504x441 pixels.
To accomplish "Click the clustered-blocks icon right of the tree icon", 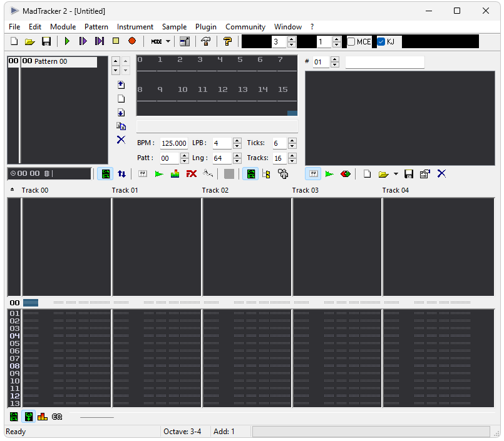I will click(x=283, y=174).
